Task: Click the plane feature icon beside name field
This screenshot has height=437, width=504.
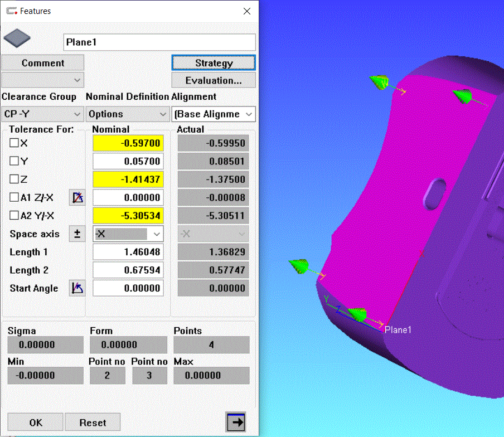Action: pyautogui.click(x=17, y=40)
